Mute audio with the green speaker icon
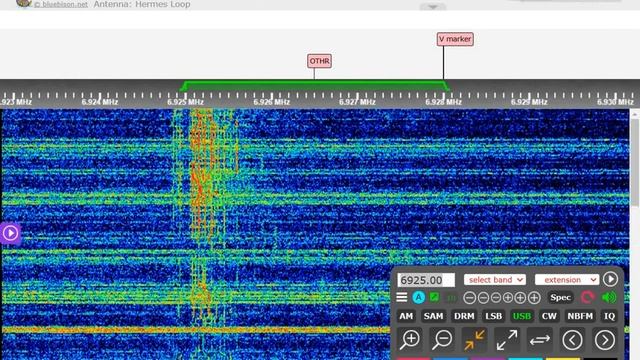The width and height of the screenshot is (640, 360). click(x=609, y=297)
